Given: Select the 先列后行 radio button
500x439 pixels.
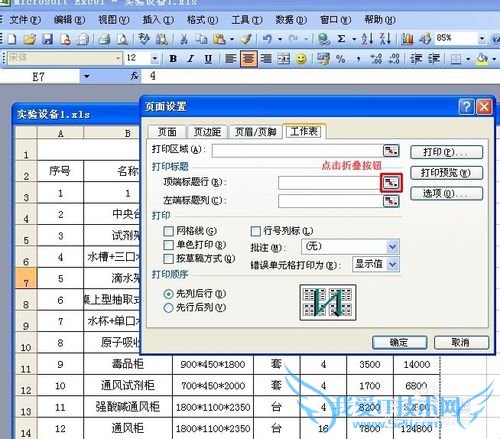Looking at the screenshot, I should coord(168,294).
